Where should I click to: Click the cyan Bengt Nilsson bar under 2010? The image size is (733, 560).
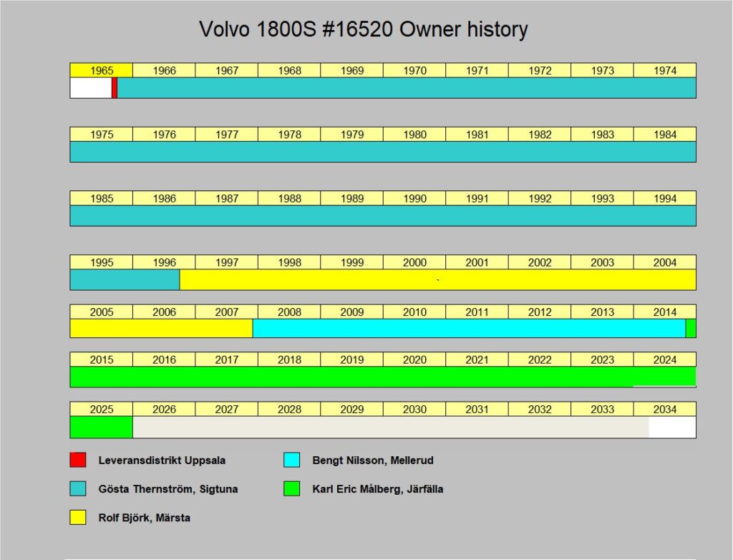point(414,327)
